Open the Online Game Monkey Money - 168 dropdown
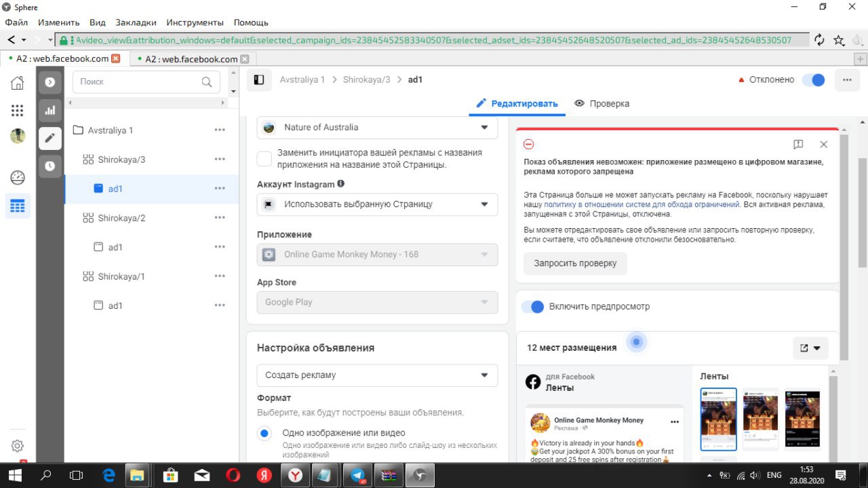This screenshot has width=868, height=488. [x=377, y=255]
